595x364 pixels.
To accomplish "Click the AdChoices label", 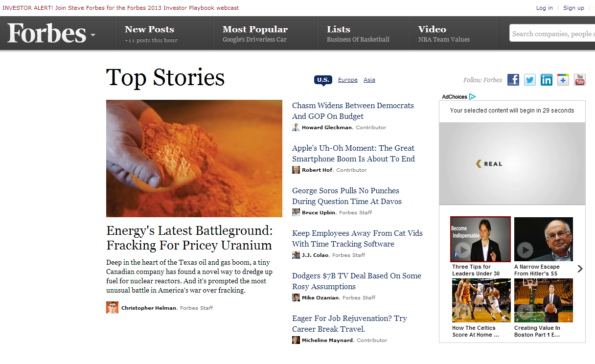I will (455, 97).
